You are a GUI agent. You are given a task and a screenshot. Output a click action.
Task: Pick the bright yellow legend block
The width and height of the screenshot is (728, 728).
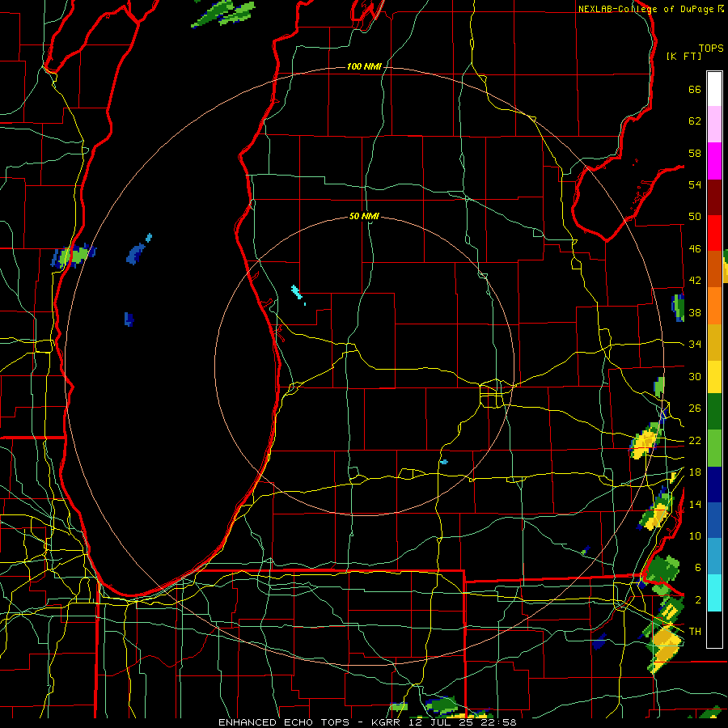[714, 377]
